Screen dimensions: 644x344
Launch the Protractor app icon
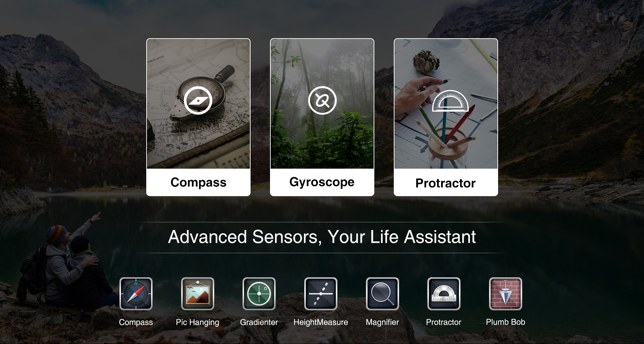(x=444, y=294)
